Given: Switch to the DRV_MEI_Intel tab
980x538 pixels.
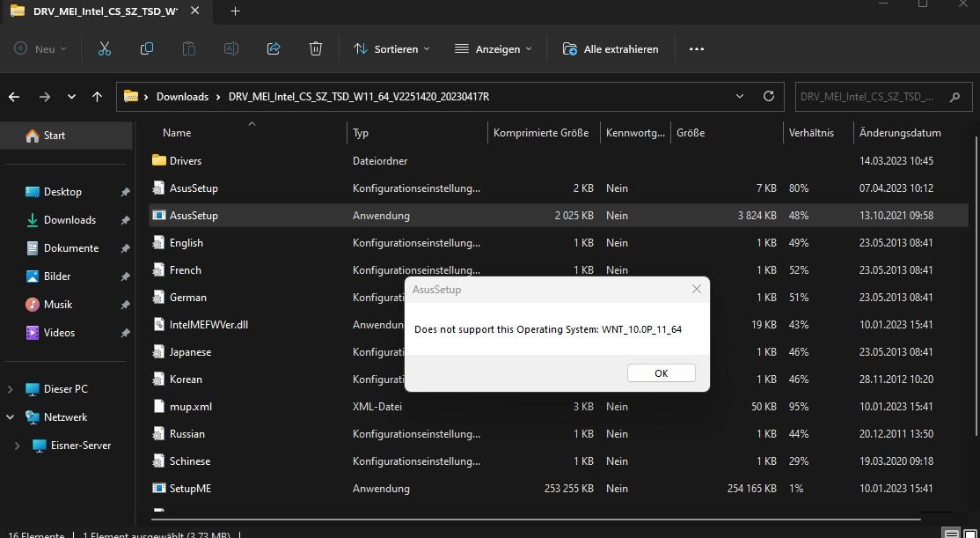Looking at the screenshot, I should pos(105,11).
